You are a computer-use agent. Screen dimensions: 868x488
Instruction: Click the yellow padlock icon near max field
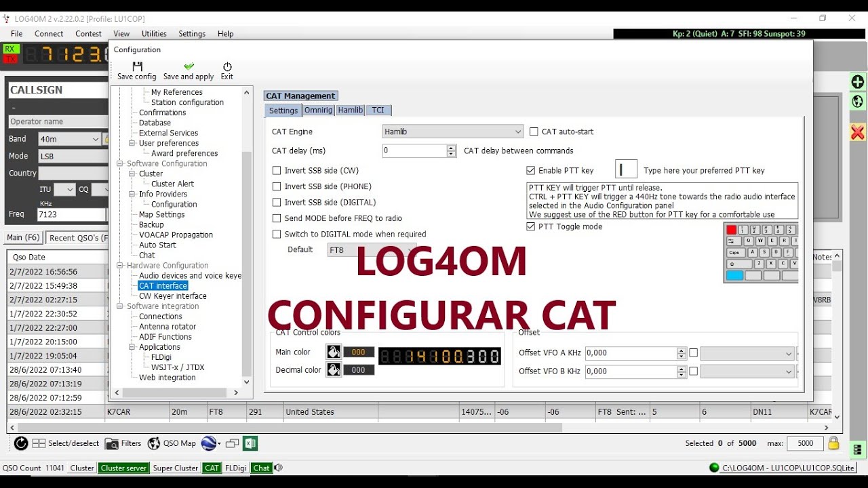pos(834,443)
